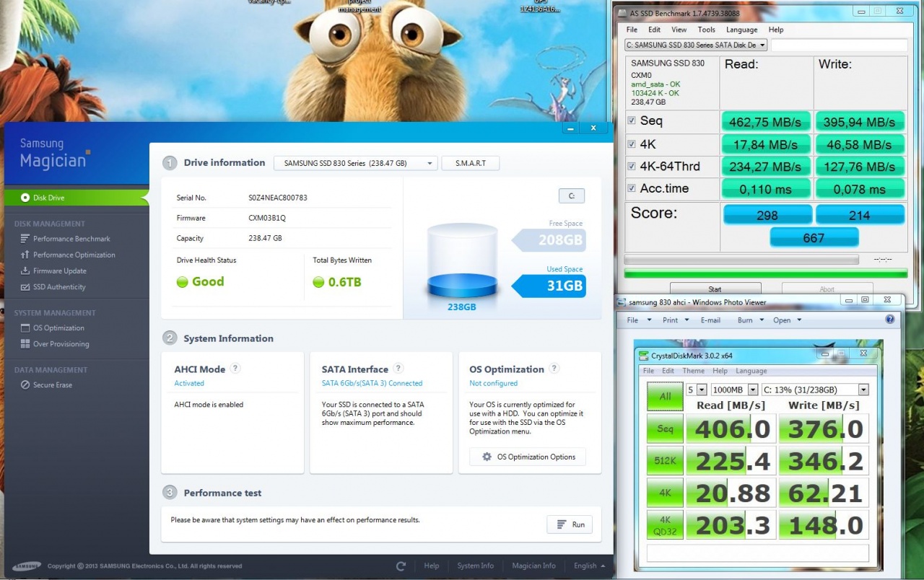Toggle the Seq checkbox in AS SSD
The height and width of the screenshot is (580, 924).
pyautogui.click(x=632, y=121)
